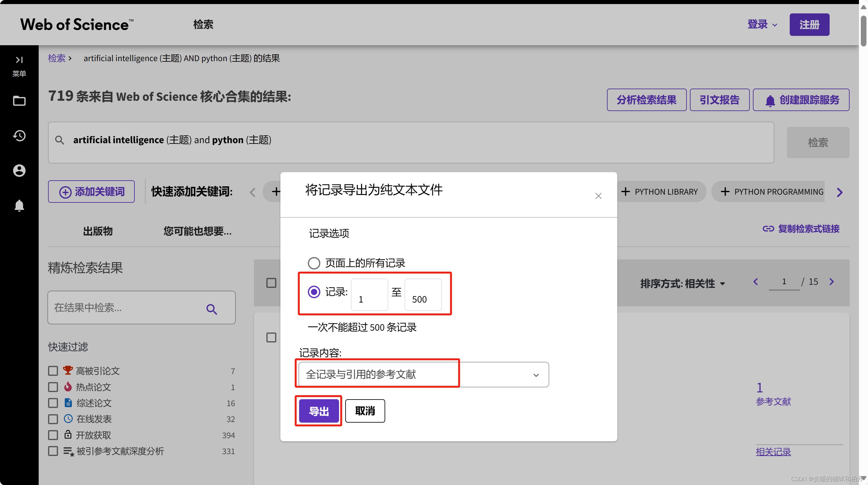Screen dimensions: 868x485
Task: Go to next results page arrow
Action: [x=831, y=282]
